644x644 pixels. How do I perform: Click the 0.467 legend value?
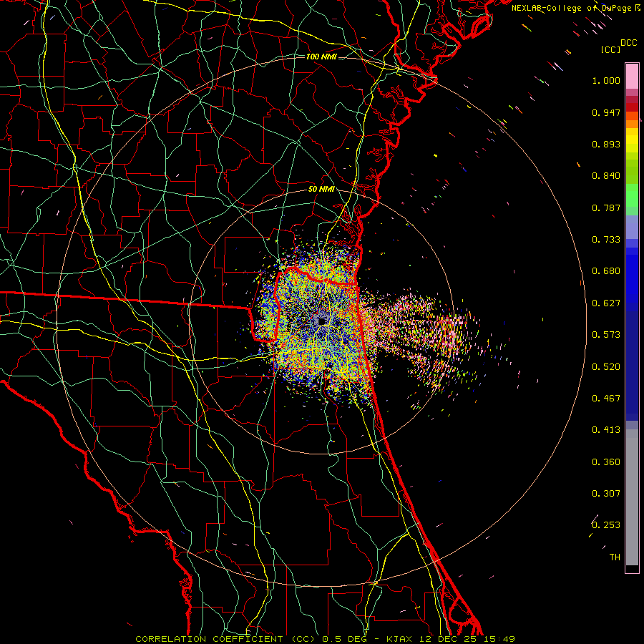click(606, 399)
